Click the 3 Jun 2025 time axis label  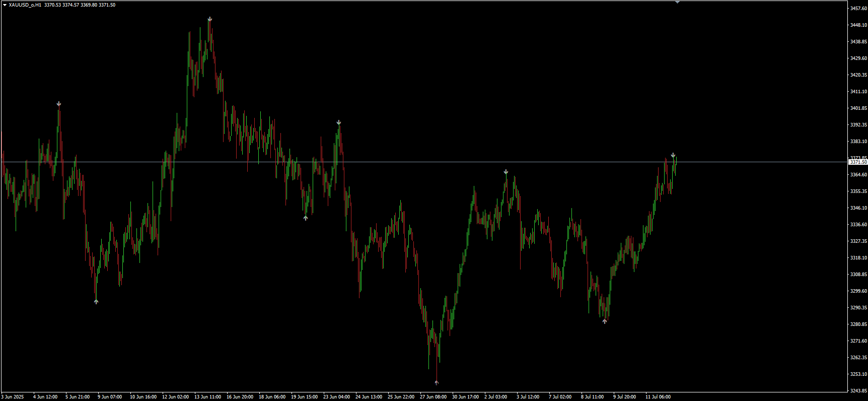[13, 397]
